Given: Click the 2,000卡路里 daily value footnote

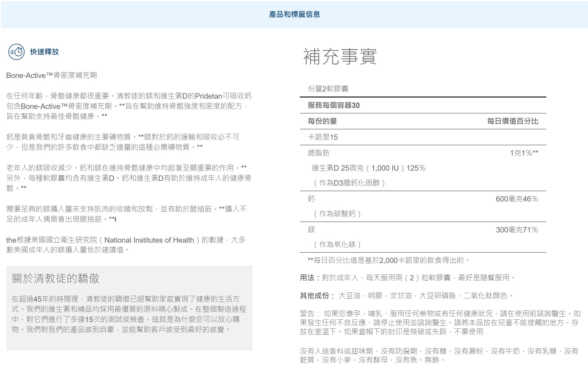Looking at the screenshot, I should point(389,260).
